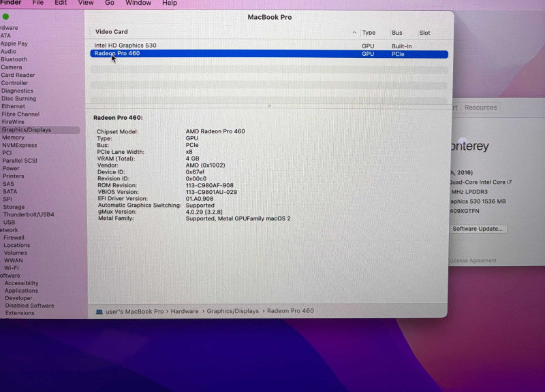Select Extensions in the sidebar
The height and width of the screenshot is (392, 545).
pyautogui.click(x=20, y=313)
